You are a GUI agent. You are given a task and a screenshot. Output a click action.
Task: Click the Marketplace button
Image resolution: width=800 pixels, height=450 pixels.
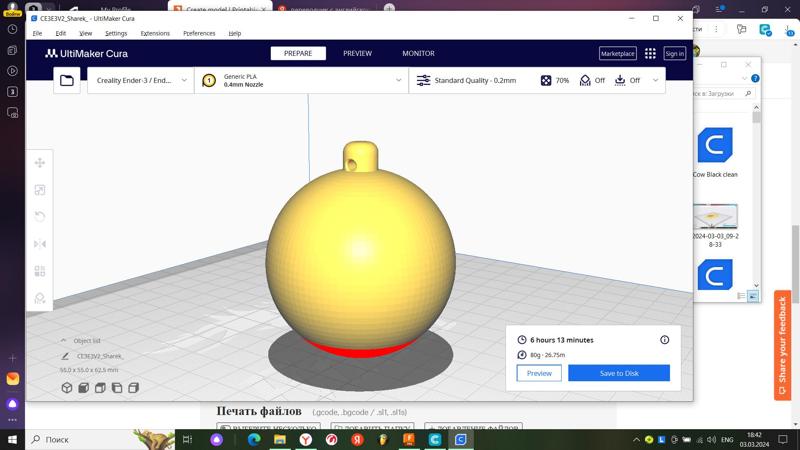click(617, 54)
